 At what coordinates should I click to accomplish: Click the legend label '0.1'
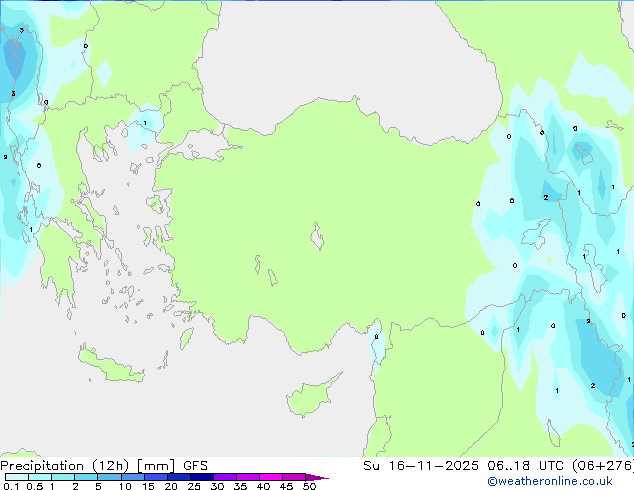[x=9, y=486]
